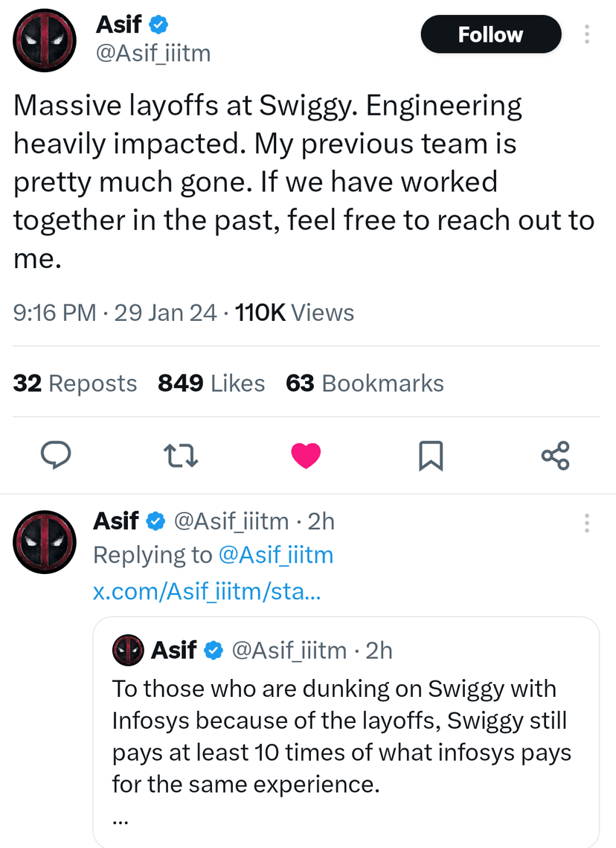
Task: Unlike the tweet by toggling the heart
Action: coord(306,455)
